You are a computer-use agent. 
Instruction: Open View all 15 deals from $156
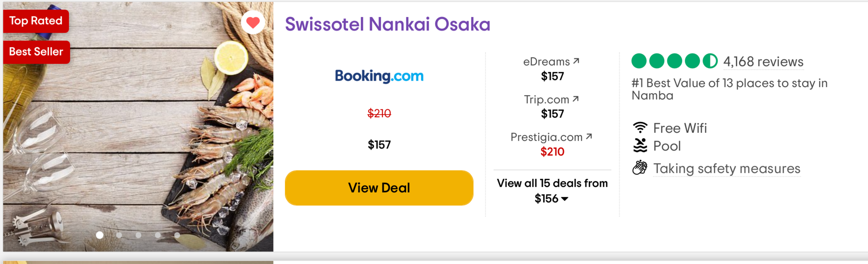click(552, 191)
